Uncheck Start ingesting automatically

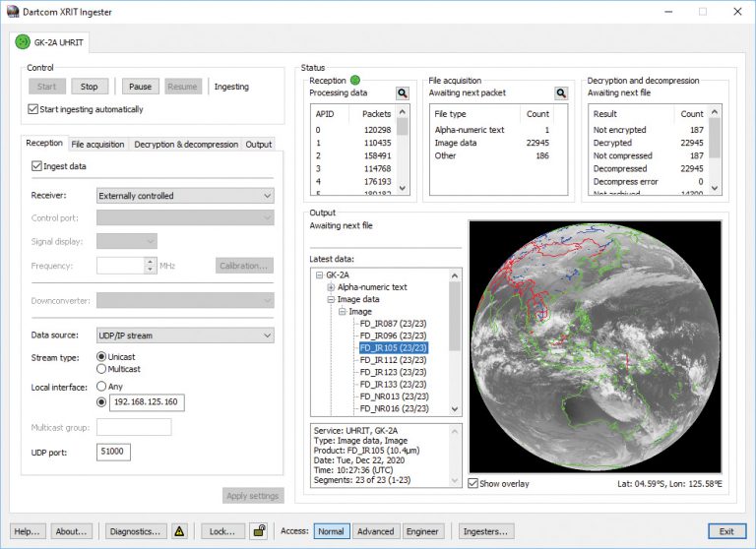34,109
